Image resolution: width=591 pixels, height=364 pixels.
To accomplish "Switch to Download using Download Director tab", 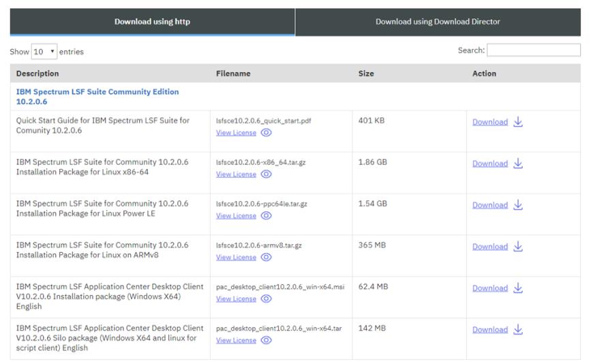I will point(438,22).
